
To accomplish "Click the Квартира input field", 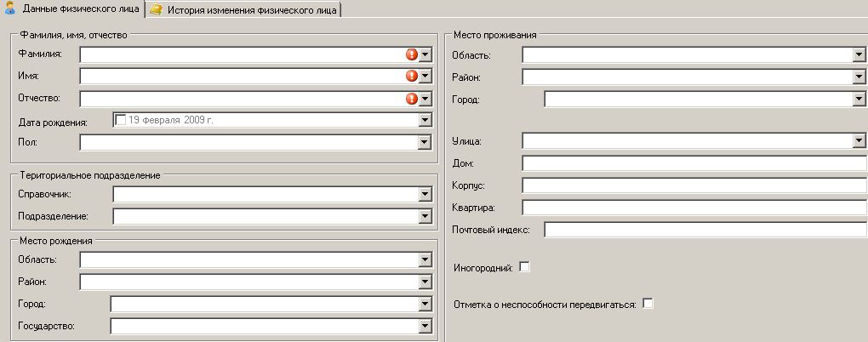I will pos(694,208).
